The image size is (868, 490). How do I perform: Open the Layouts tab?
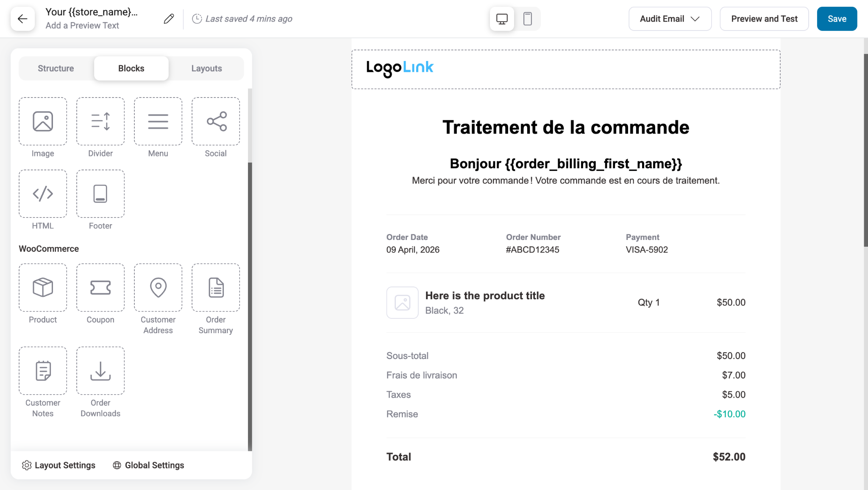pos(206,68)
